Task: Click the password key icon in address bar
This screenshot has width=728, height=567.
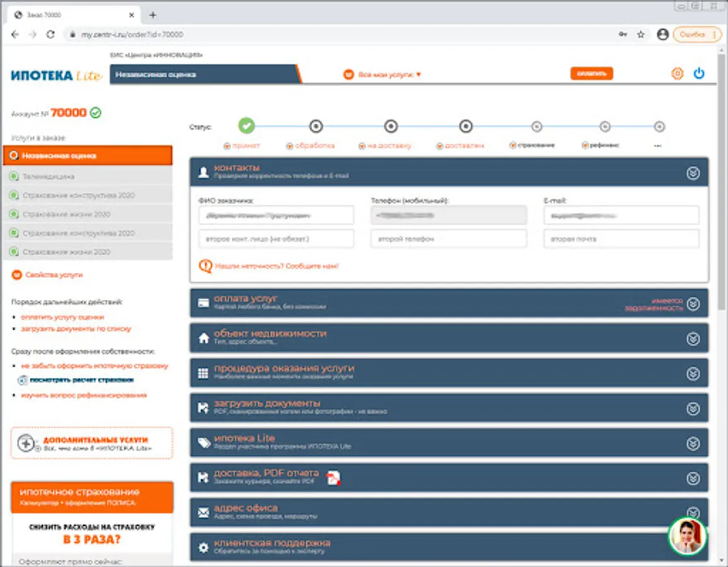Action: point(623,35)
